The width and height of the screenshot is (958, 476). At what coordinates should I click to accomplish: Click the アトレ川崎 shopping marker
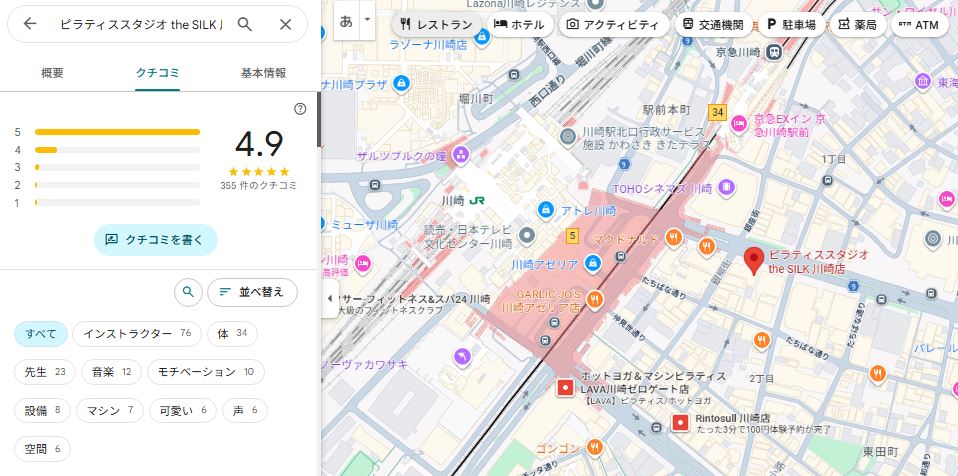point(546,210)
